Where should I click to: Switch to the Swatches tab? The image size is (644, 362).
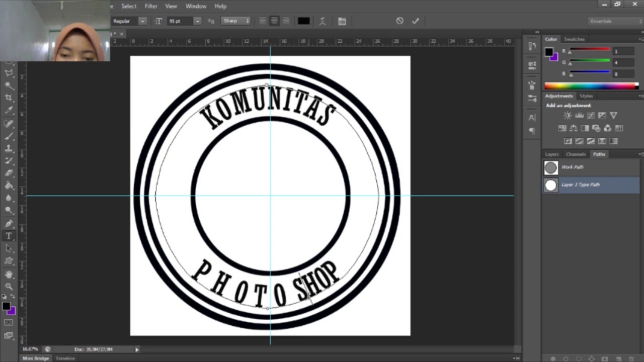pyautogui.click(x=574, y=39)
